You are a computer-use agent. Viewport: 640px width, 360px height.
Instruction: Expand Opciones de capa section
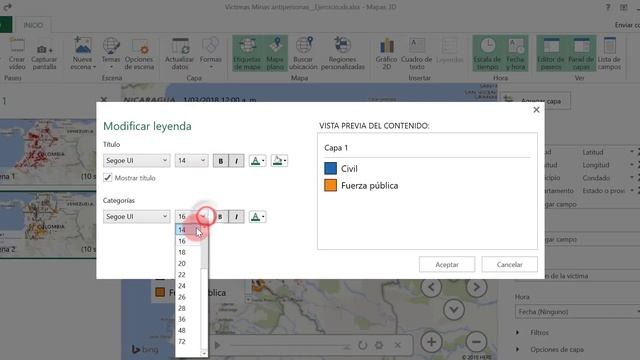550,349
